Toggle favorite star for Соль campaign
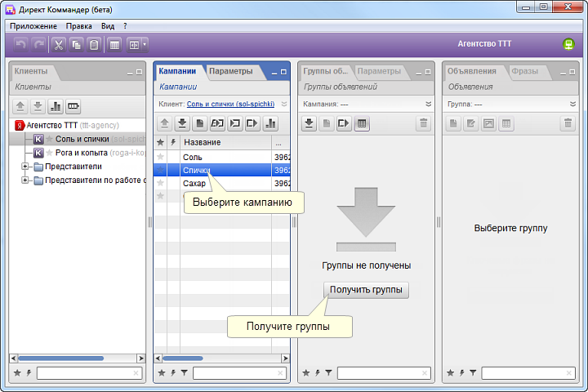 (x=161, y=157)
